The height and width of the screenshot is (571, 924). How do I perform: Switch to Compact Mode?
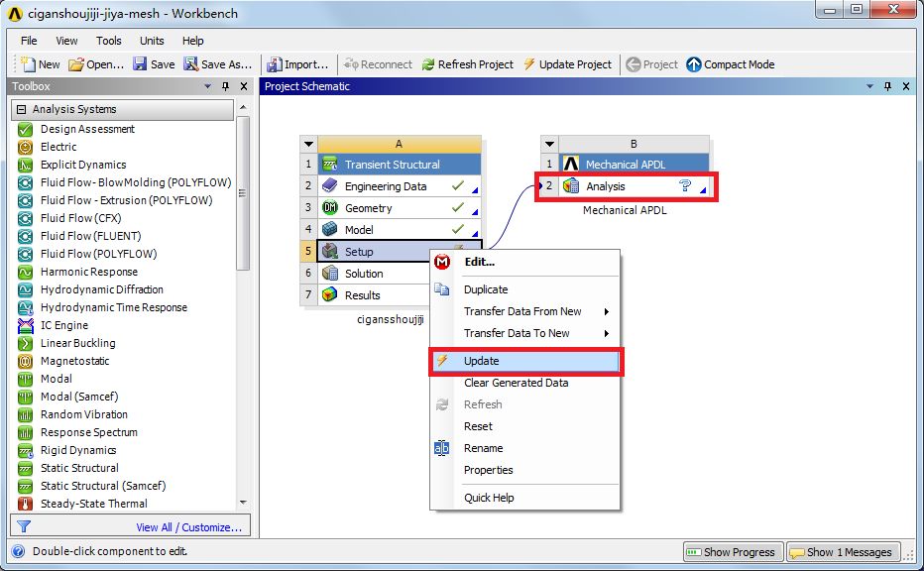(731, 64)
